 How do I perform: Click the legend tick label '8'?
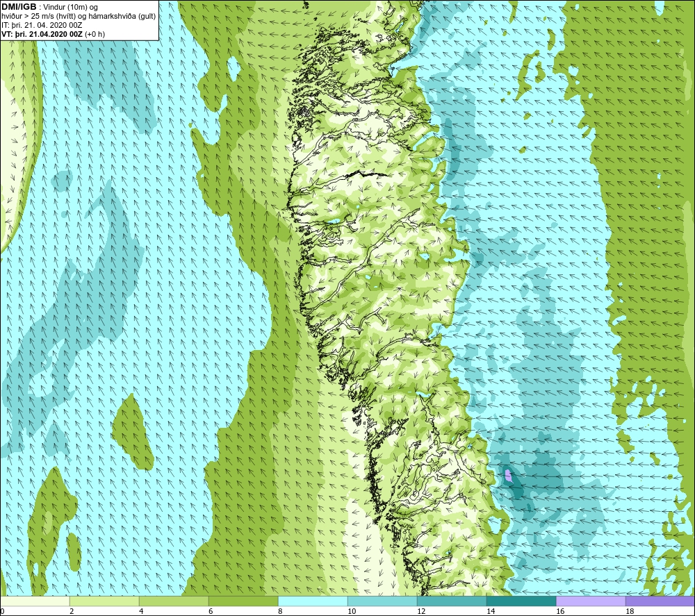tap(280, 611)
